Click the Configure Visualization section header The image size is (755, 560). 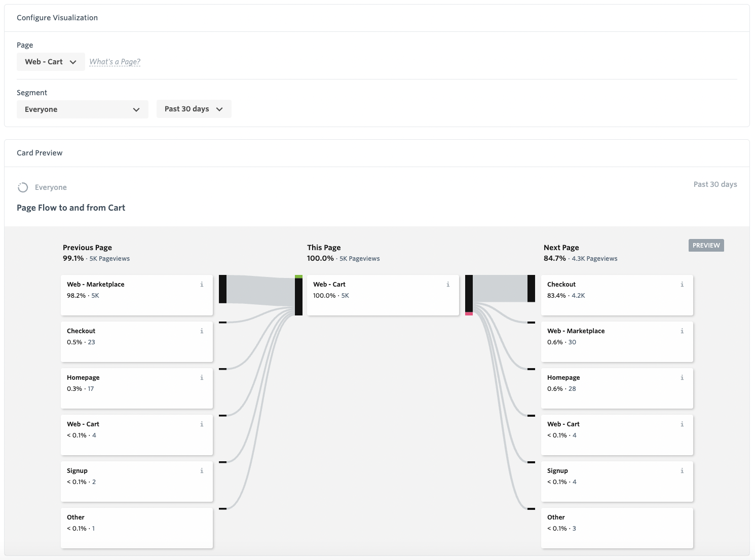[57, 17]
